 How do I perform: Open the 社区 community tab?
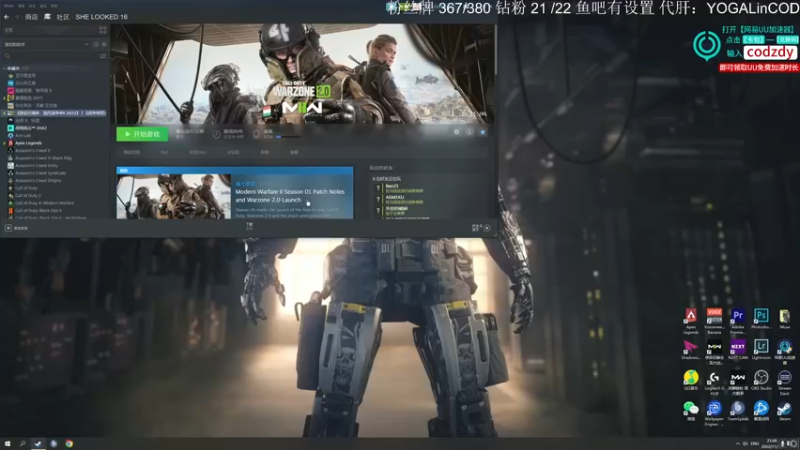click(x=63, y=17)
